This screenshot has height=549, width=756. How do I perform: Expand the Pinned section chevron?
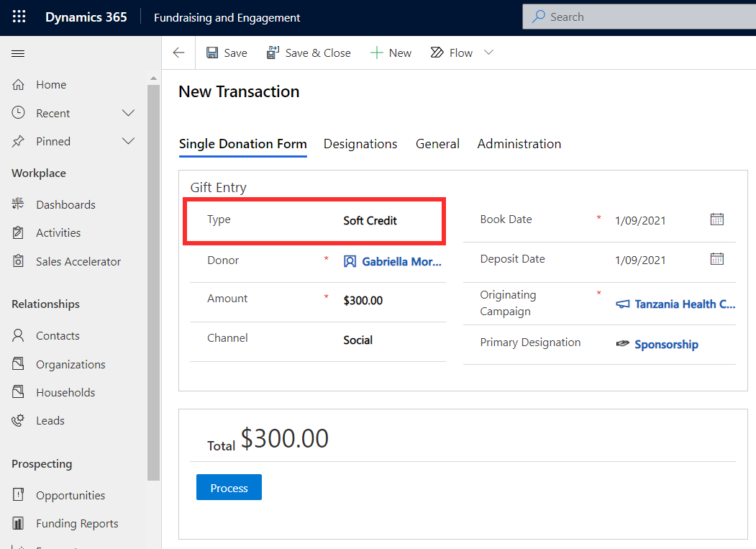(x=128, y=141)
